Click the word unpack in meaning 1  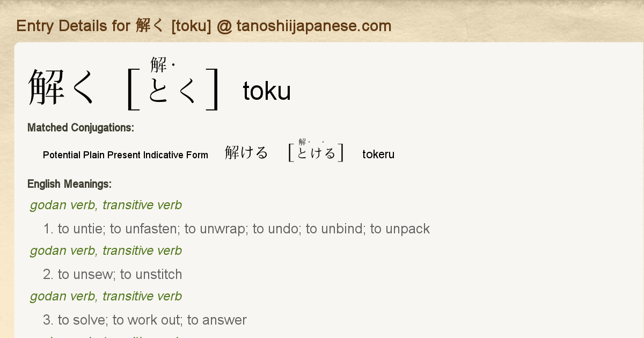(x=408, y=229)
